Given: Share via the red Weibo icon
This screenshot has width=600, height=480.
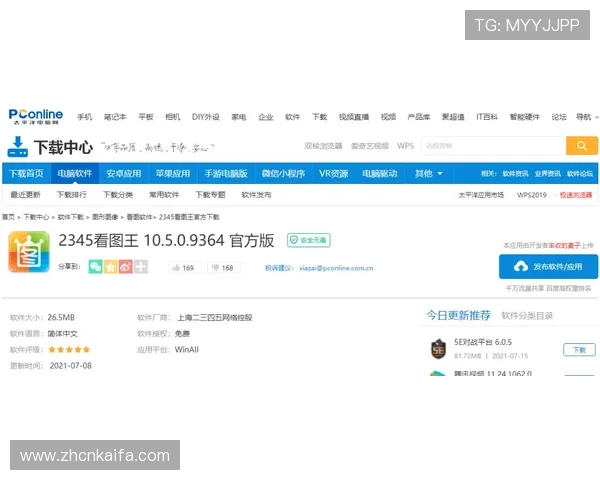Looking at the screenshot, I should coord(126,267).
